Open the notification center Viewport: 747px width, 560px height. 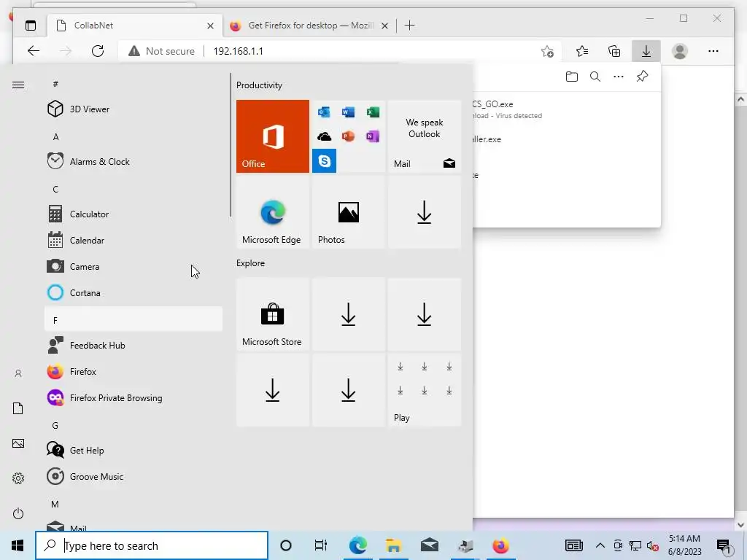tap(724, 546)
